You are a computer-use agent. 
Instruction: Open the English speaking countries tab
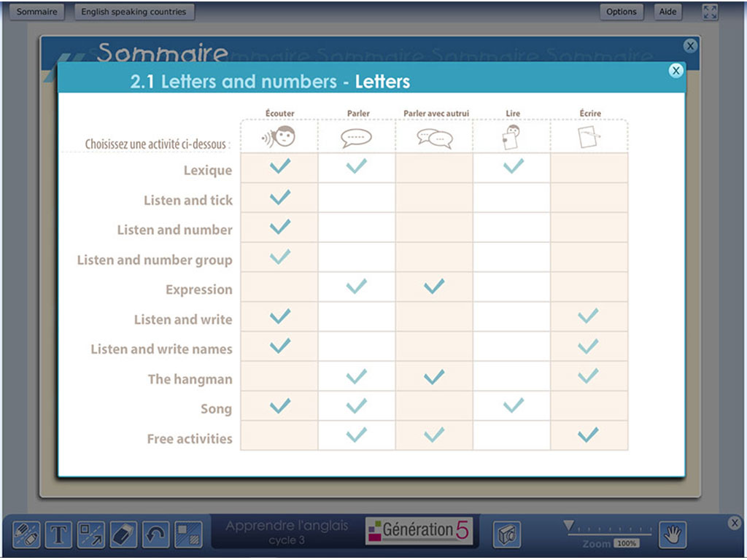pos(134,12)
